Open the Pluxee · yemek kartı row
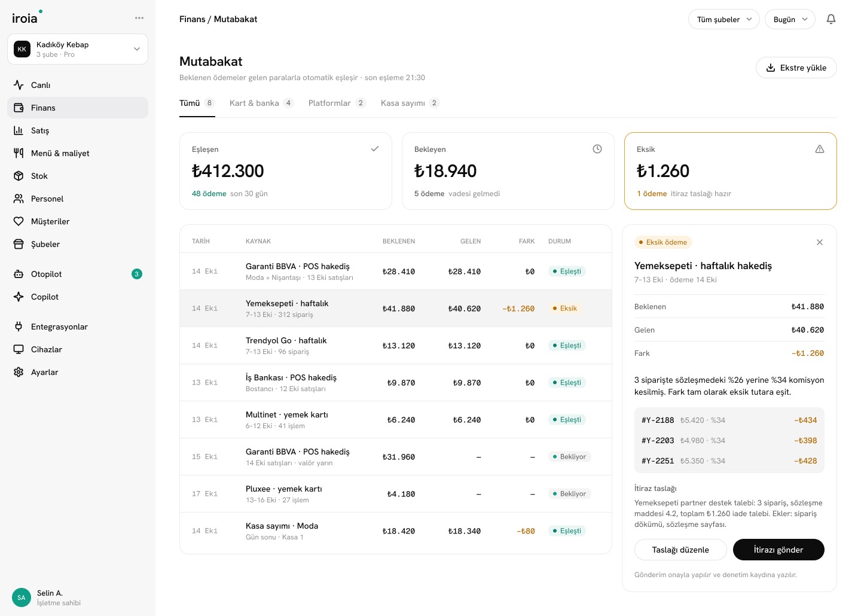The height and width of the screenshot is (616, 861). pos(396,494)
